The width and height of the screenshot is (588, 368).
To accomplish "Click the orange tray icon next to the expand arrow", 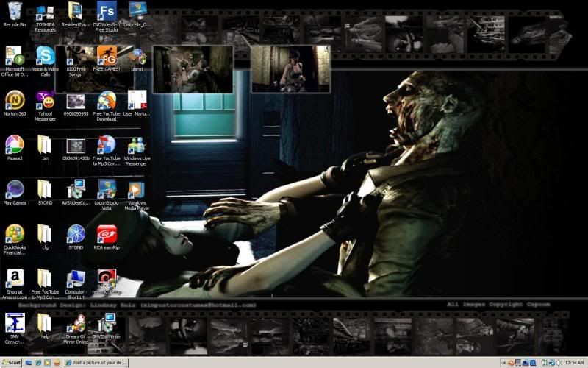I will [510, 363].
